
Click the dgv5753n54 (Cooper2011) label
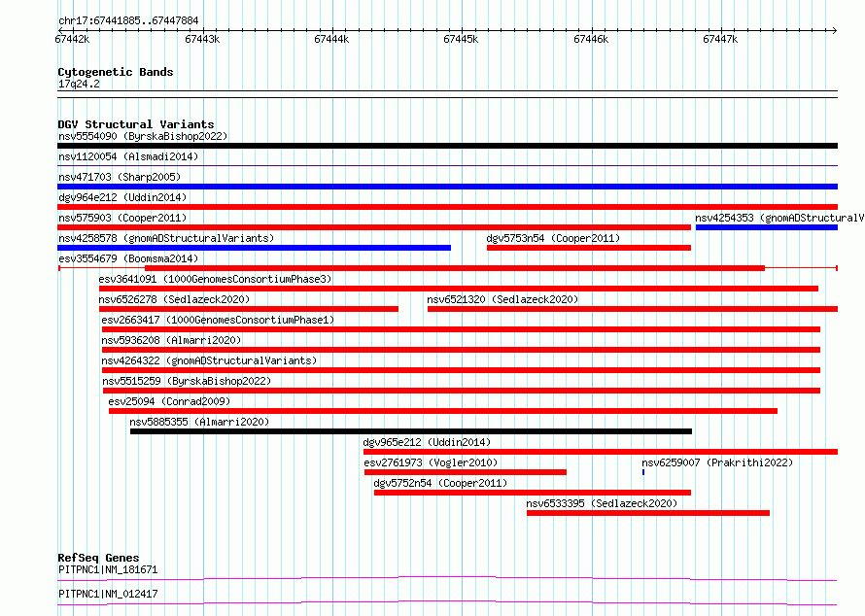point(553,238)
